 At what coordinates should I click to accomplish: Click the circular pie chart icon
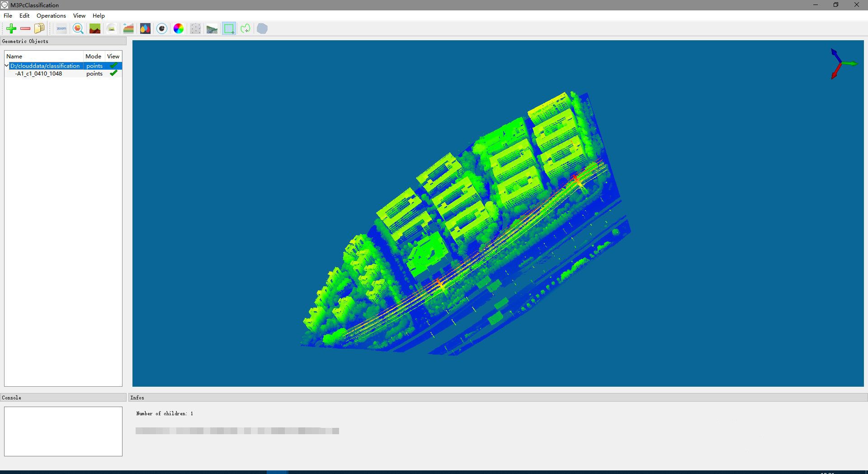tap(162, 28)
